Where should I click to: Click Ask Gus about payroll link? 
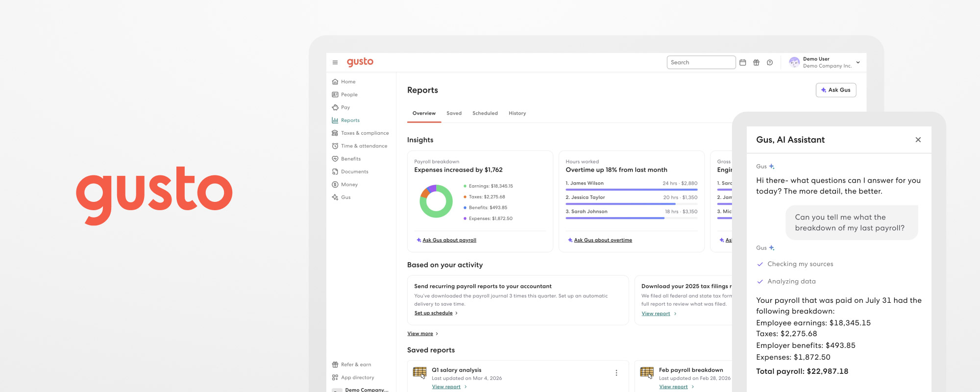449,240
